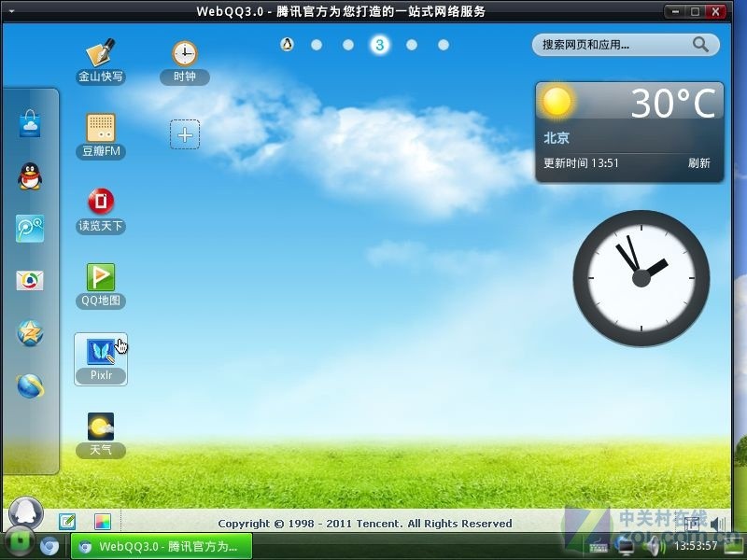Switch to the last desktop page dot

444,45
